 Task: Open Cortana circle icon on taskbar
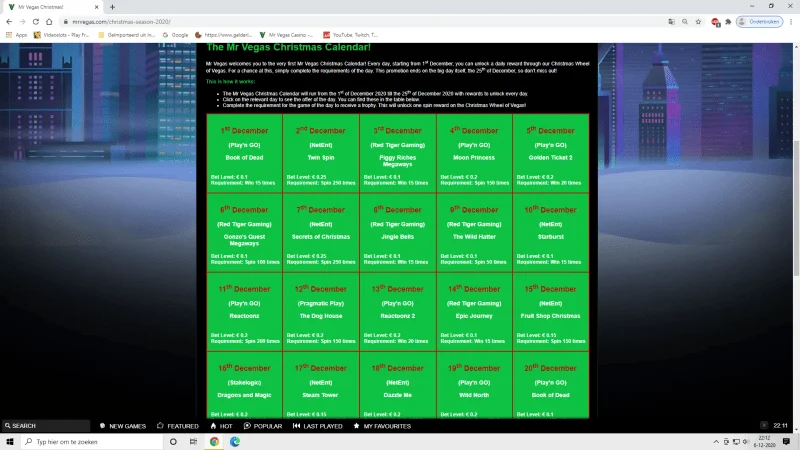click(x=173, y=441)
